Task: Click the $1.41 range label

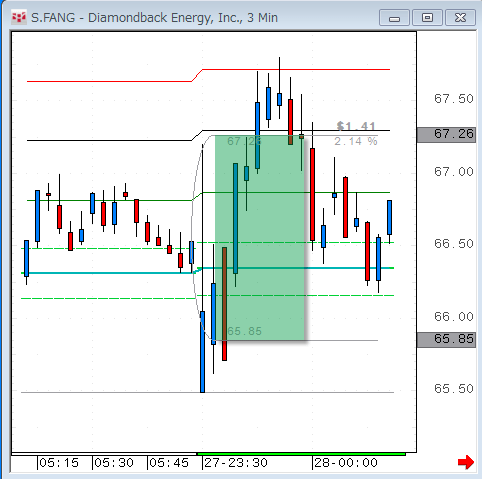Action: tap(356, 126)
